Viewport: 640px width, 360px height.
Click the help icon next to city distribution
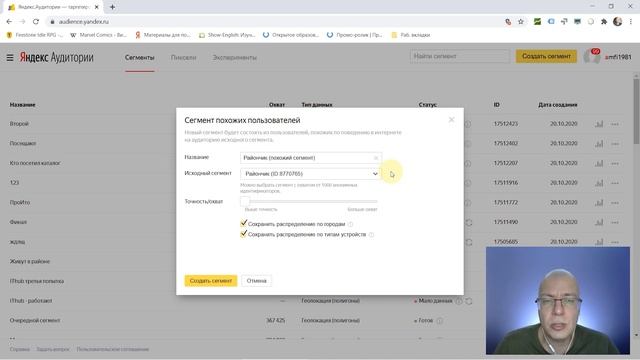pyautogui.click(x=350, y=224)
